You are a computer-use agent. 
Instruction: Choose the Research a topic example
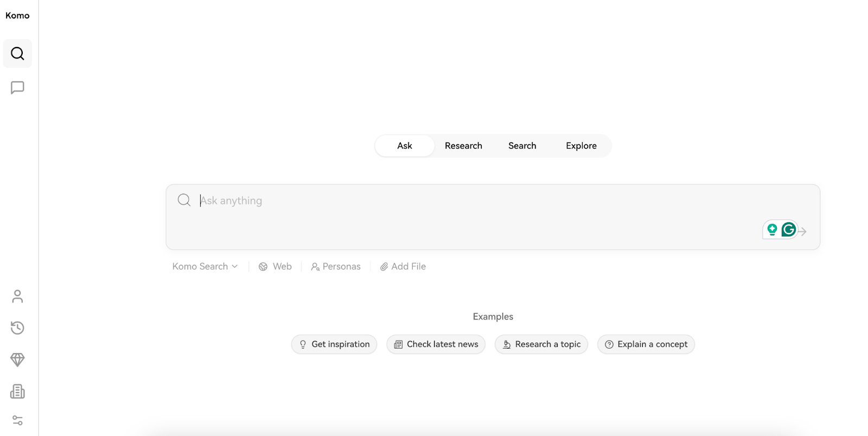[541, 344]
